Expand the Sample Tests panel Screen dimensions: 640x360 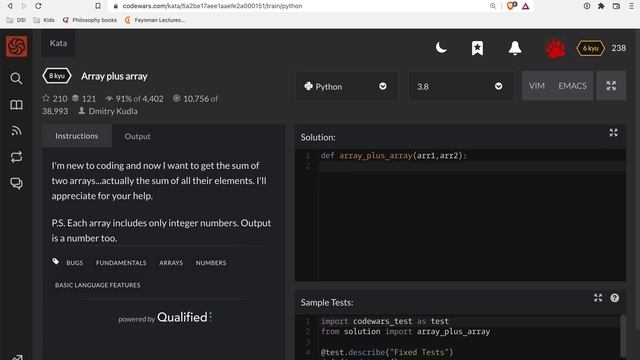coord(598,298)
